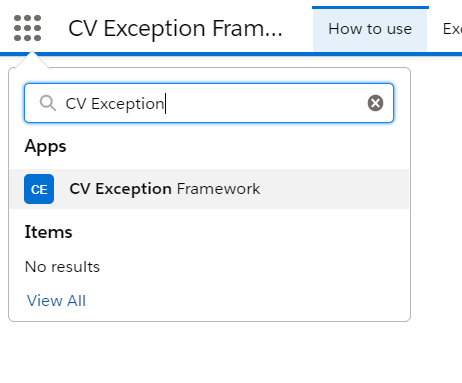This screenshot has width=462, height=383.
Task: Click empty area right of Framework result row
Action: point(333,189)
